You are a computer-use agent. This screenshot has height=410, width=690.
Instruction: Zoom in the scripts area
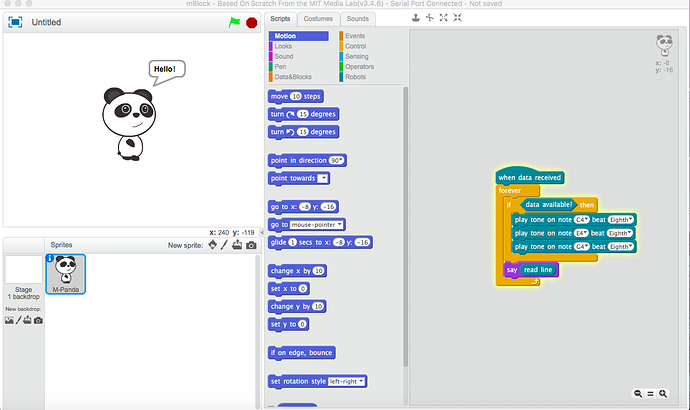click(x=663, y=394)
